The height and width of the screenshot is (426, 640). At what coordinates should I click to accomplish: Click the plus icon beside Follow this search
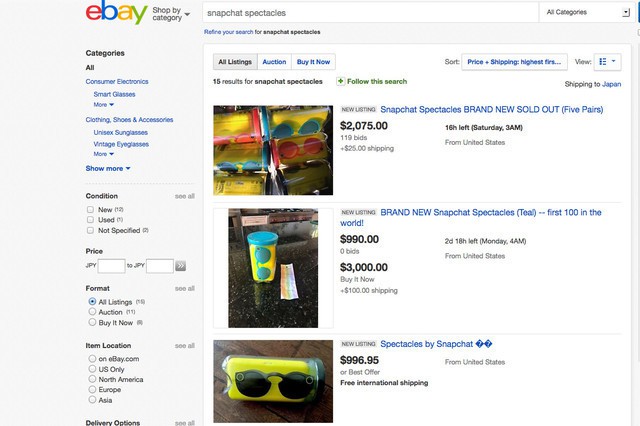click(x=341, y=81)
